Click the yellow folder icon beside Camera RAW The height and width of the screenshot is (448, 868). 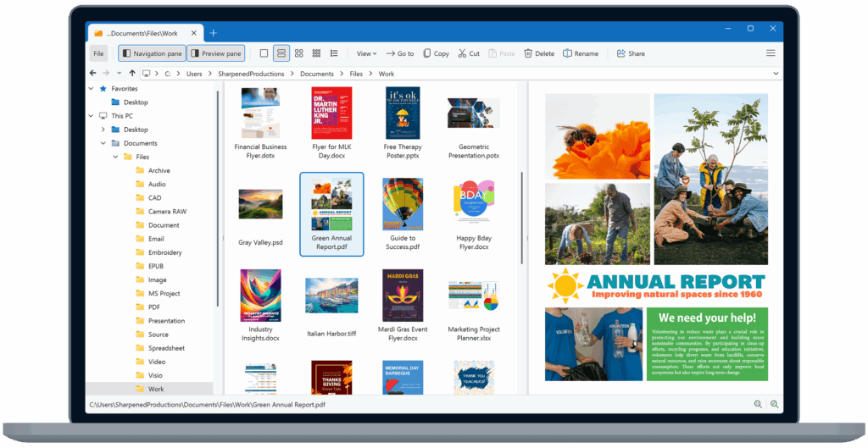point(140,211)
